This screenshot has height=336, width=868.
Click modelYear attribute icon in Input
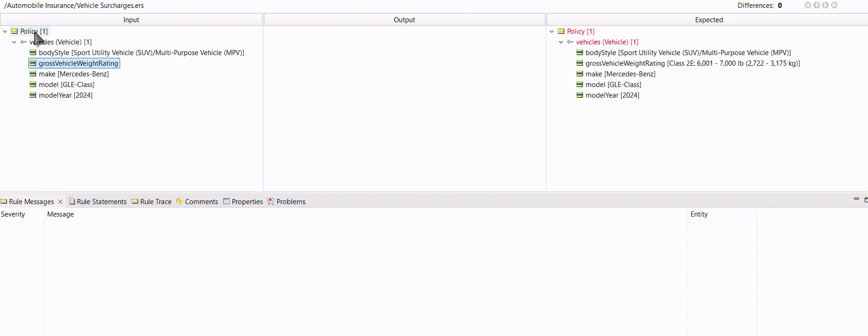coord(33,95)
